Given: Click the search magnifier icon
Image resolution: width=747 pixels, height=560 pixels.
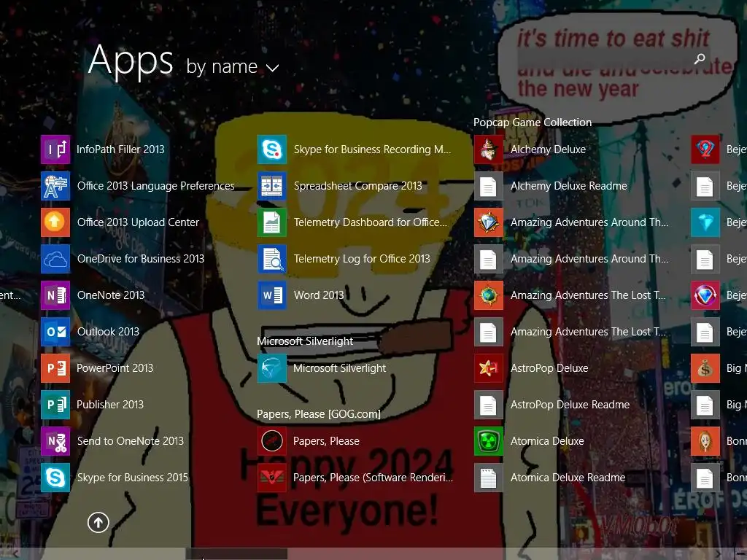Looking at the screenshot, I should point(700,58).
